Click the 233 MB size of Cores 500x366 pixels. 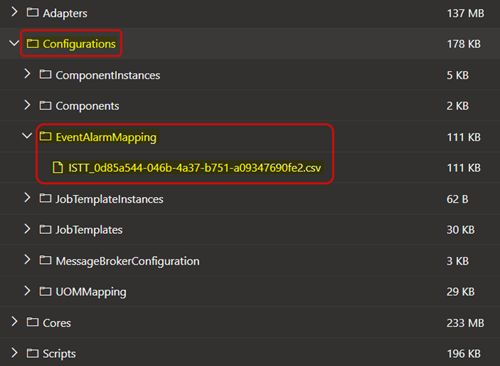(465, 323)
